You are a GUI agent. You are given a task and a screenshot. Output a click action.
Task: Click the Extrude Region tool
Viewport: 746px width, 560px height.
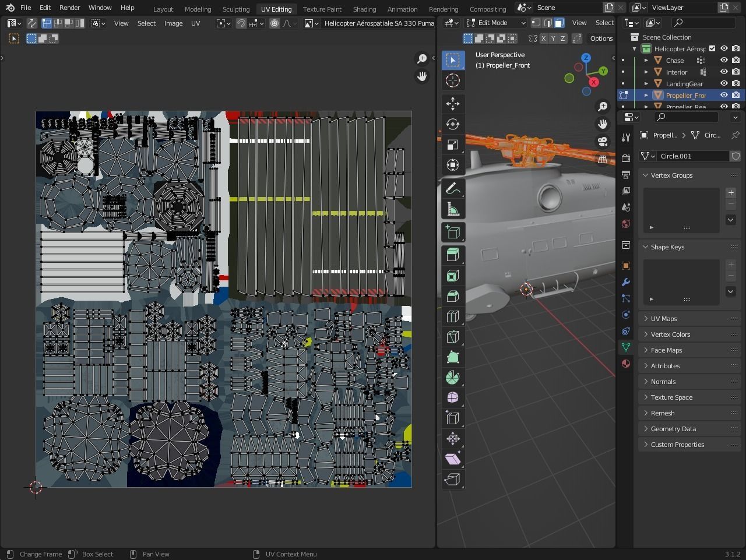click(x=453, y=255)
